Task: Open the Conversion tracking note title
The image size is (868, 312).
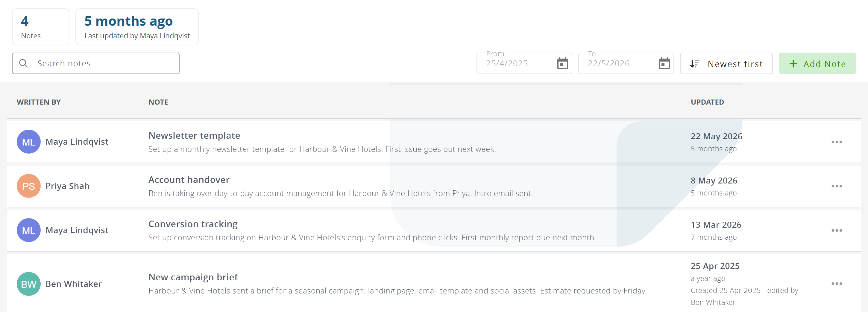Action: click(x=193, y=224)
